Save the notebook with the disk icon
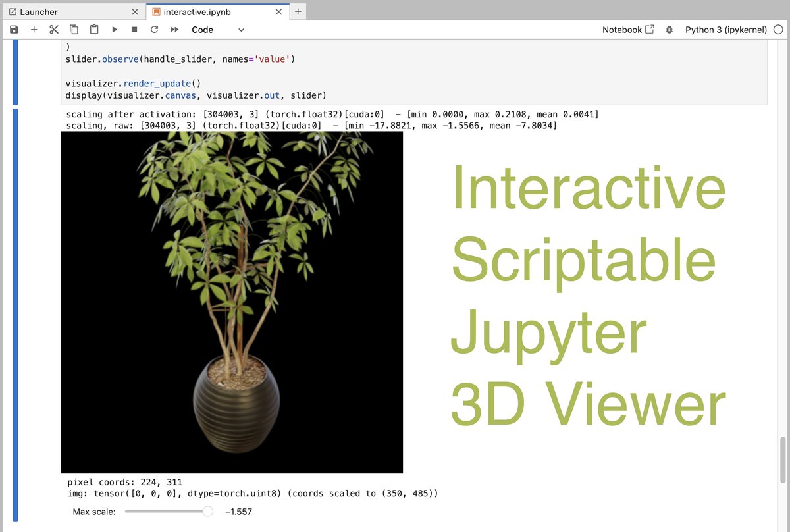The height and width of the screenshot is (532, 790). [x=14, y=30]
